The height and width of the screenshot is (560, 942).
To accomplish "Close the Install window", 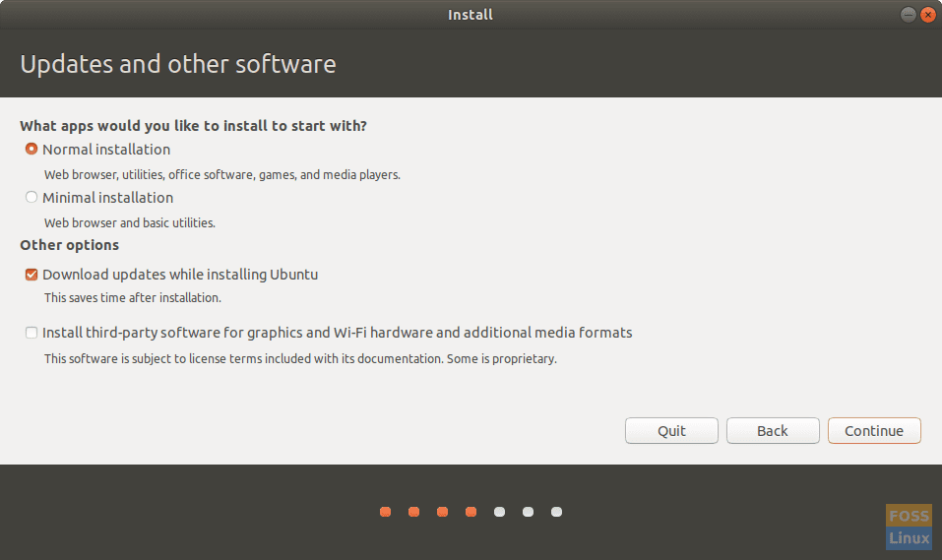I will click(x=928, y=15).
